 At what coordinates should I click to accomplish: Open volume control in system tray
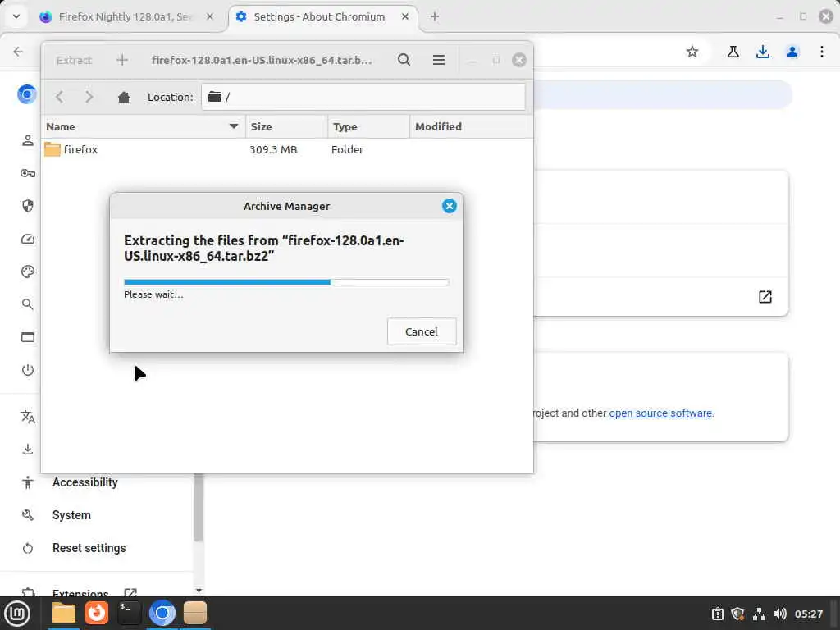pyautogui.click(x=780, y=614)
